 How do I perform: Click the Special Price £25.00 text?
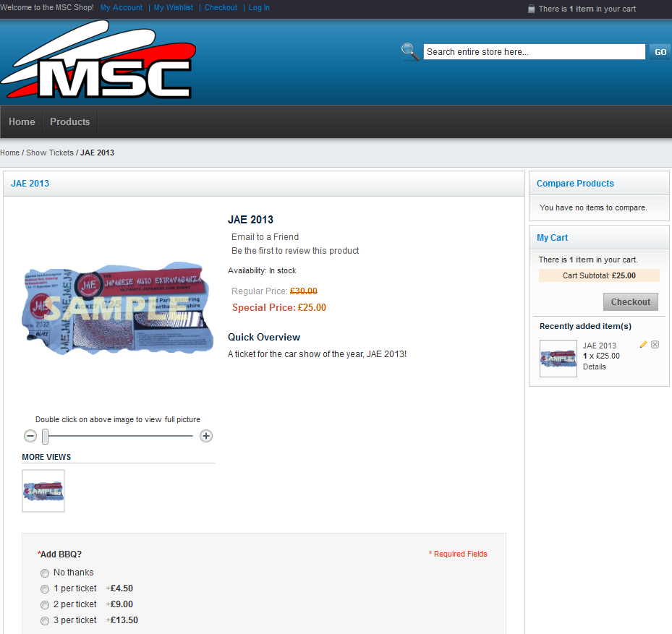(x=279, y=307)
